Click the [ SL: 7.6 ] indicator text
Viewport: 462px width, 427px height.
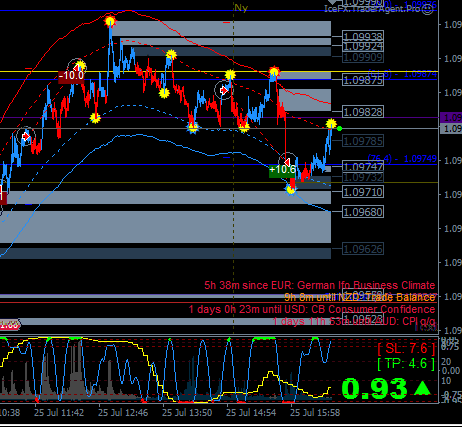406,349
